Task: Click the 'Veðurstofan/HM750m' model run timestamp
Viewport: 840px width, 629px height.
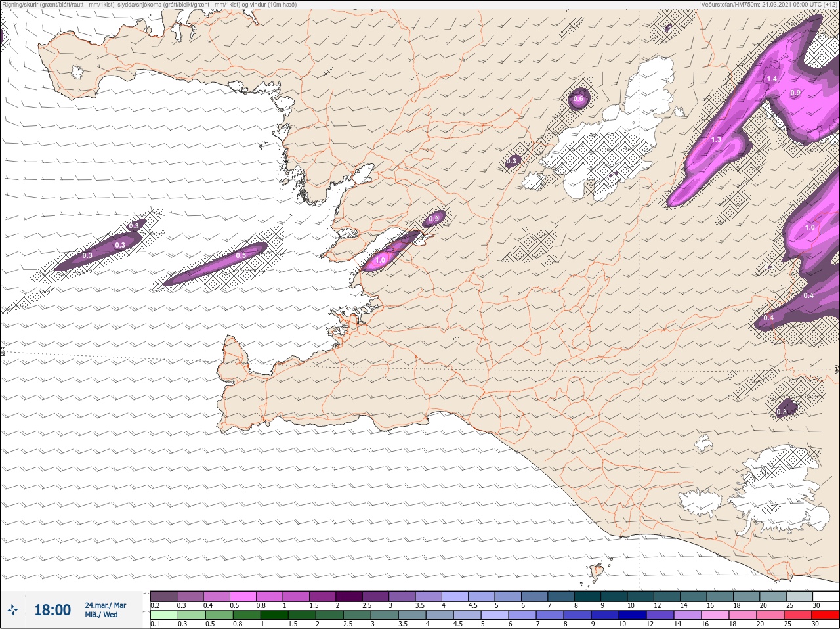Action: (x=770, y=5)
